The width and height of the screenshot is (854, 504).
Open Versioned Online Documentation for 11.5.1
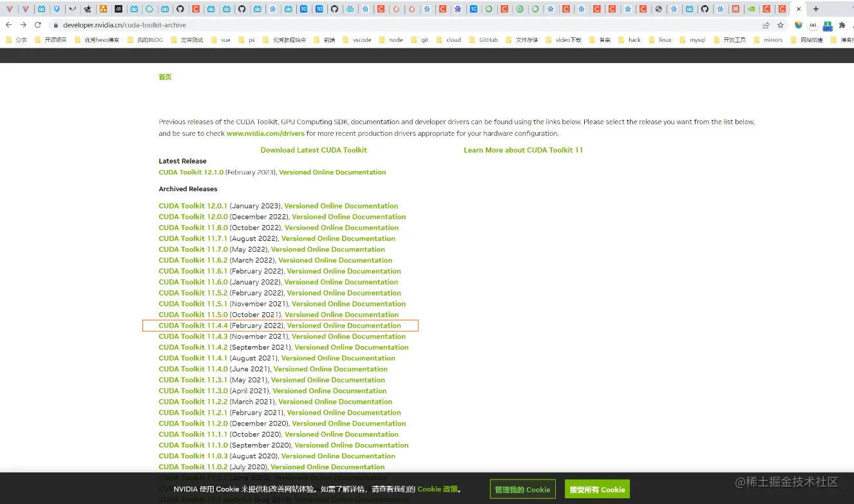348,304
